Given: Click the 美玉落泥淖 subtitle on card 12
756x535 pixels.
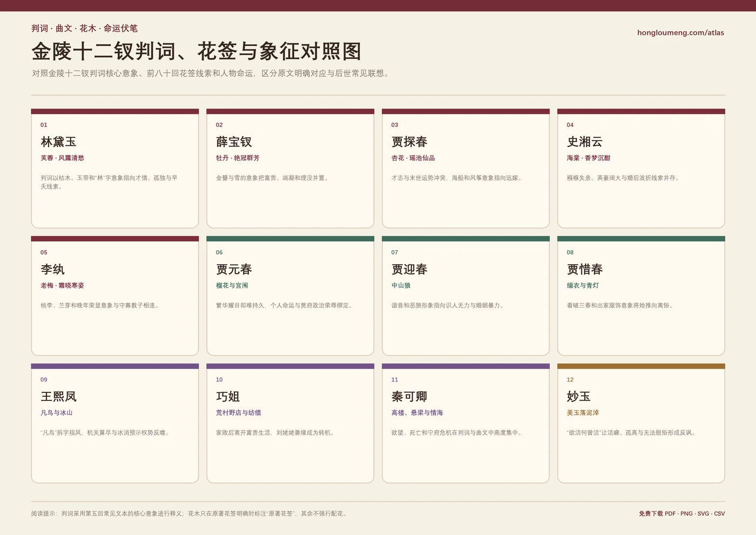Looking at the screenshot, I should (583, 412).
